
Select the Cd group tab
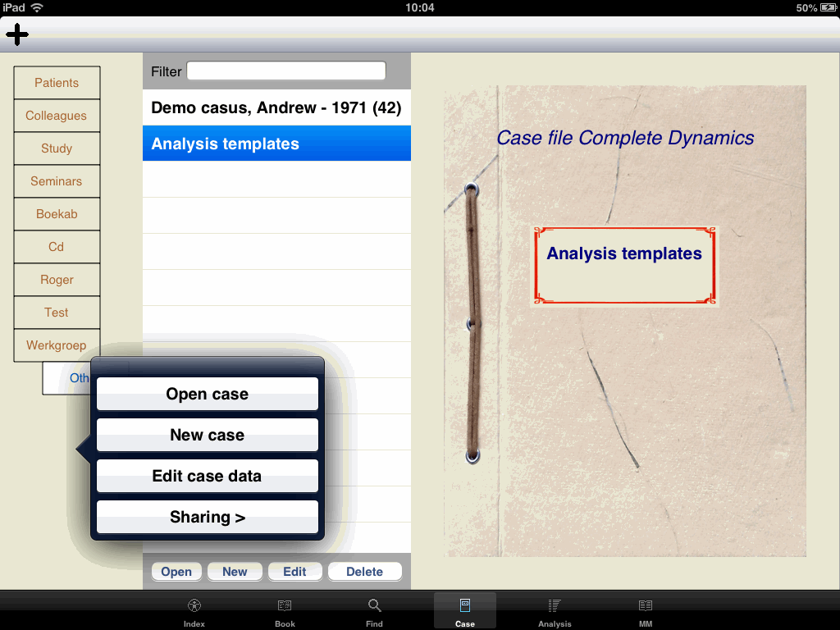coord(57,247)
